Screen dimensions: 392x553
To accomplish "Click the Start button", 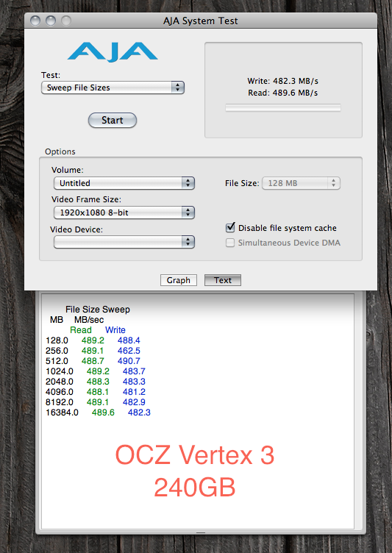I will [x=113, y=121].
